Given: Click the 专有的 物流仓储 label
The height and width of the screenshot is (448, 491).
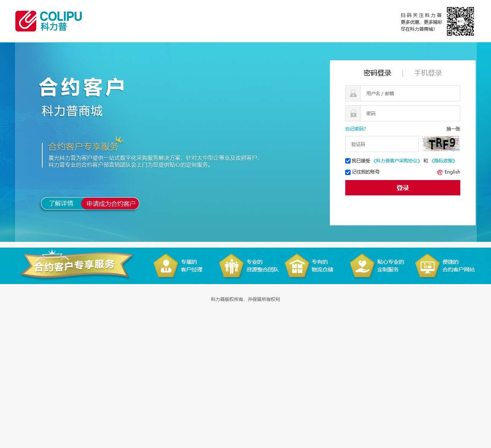Looking at the screenshot, I should point(322,266).
